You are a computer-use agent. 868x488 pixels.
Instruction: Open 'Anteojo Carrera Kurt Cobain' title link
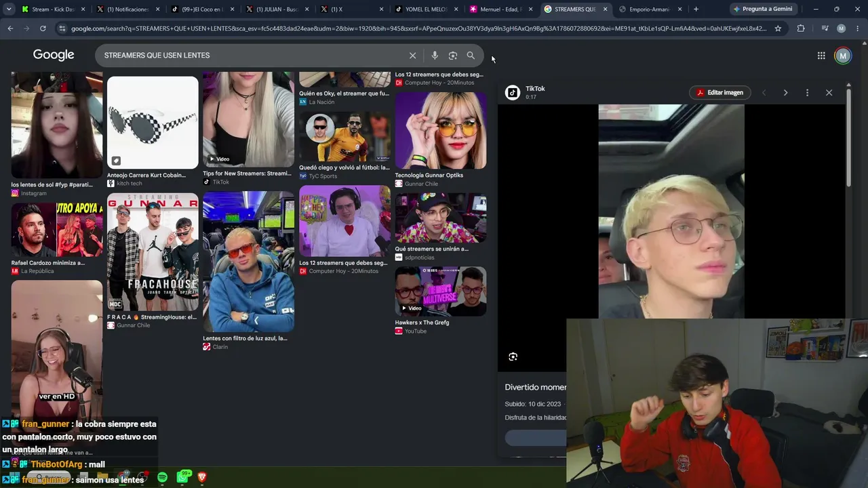pos(146,176)
